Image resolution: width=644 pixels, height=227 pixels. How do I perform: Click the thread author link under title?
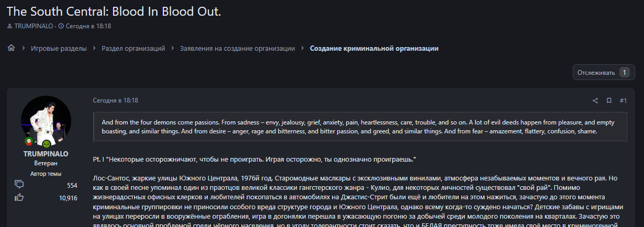[x=34, y=26]
